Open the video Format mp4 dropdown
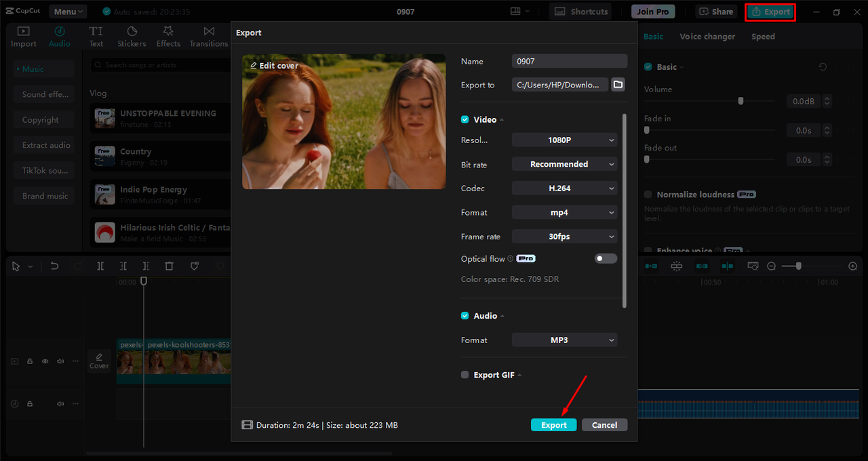The height and width of the screenshot is (461, 868). 564,212
